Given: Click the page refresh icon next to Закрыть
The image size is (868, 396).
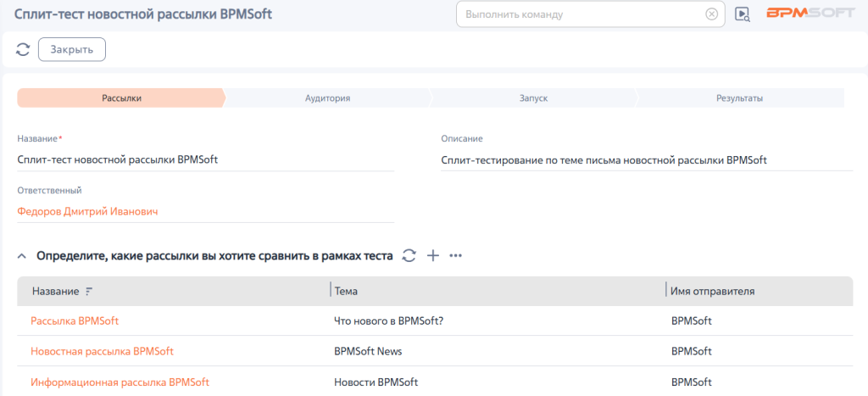Looking at the screenshot, I should coord(23,49).
